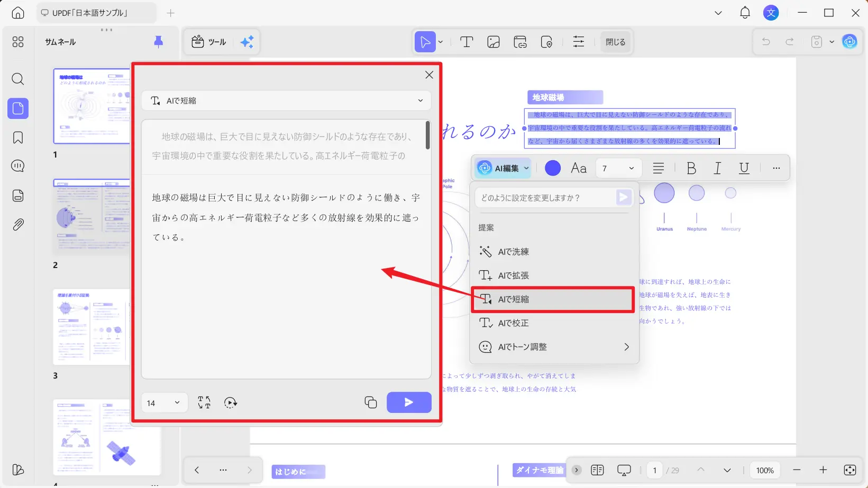Open the Bookmarks panel in the sidebar

coord(17,137)
